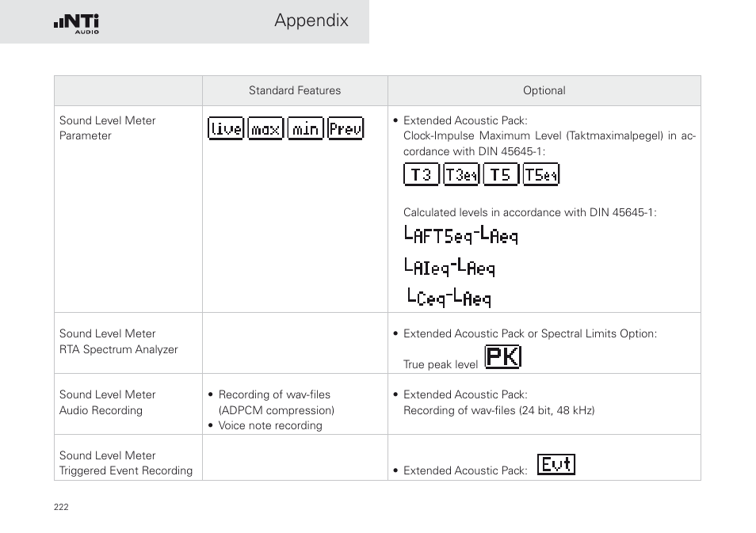
Task: Select the T3 clock-impulse icon
Action: 422,174
